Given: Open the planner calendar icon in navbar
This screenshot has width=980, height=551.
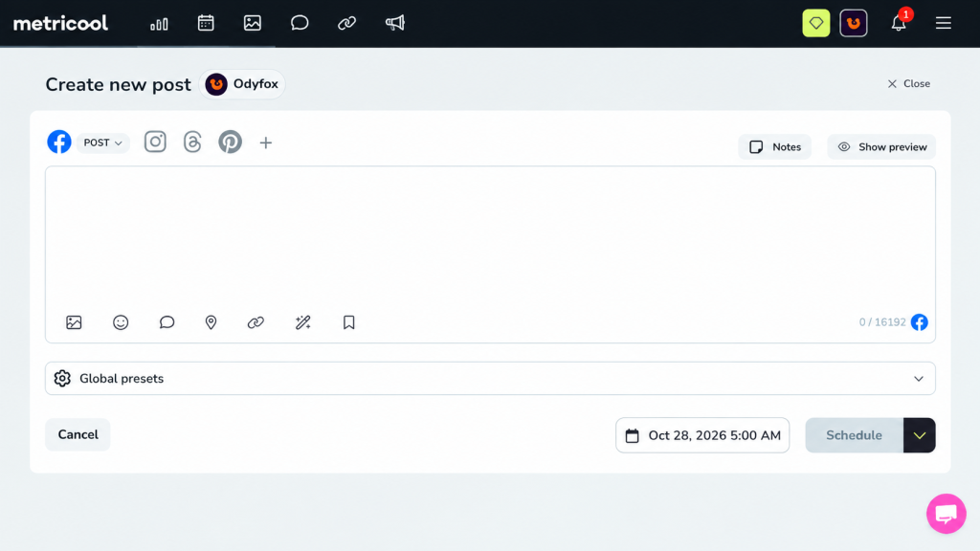Looking at the screenshot, I should coord(206,23).
